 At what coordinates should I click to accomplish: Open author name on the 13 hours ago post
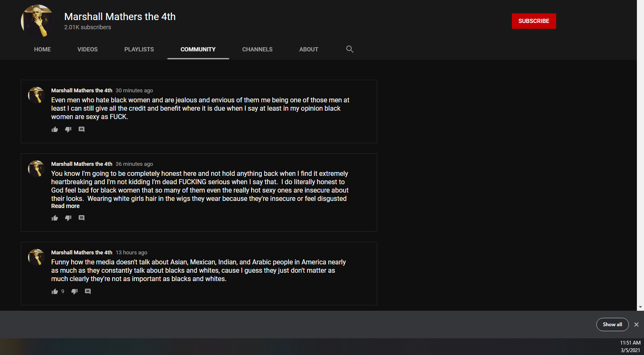tap(82, 253)
